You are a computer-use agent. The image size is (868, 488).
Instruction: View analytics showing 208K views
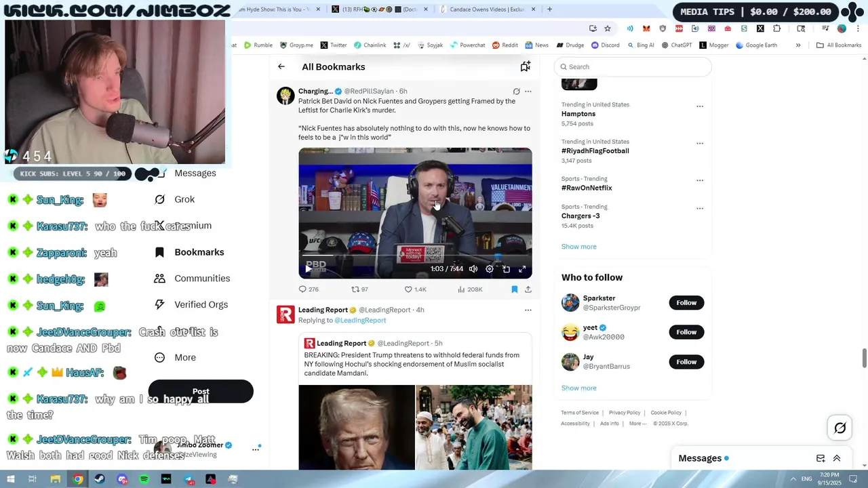[x=470, y=289]
